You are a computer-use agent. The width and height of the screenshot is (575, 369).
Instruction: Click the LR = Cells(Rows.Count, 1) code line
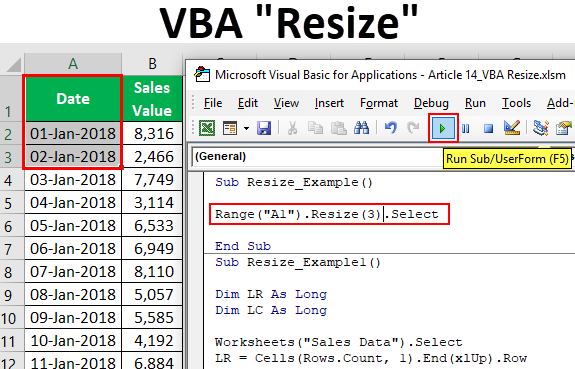371,358
